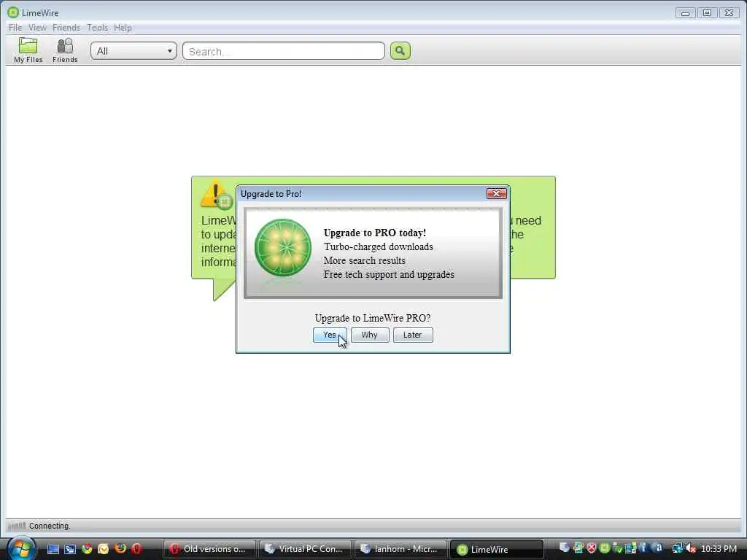Click the network connection tray icon
Image resolution: width=747 pixels, height=560 pixels.
[x=677, y=548]
